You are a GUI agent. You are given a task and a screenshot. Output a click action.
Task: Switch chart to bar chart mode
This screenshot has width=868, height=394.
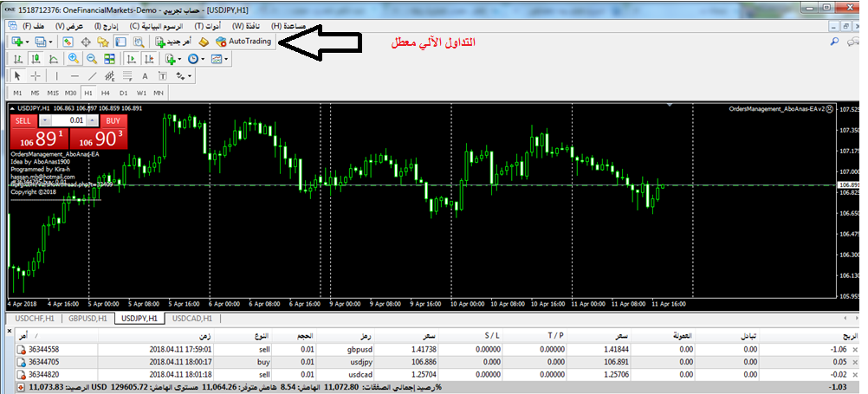coord(16,59)
